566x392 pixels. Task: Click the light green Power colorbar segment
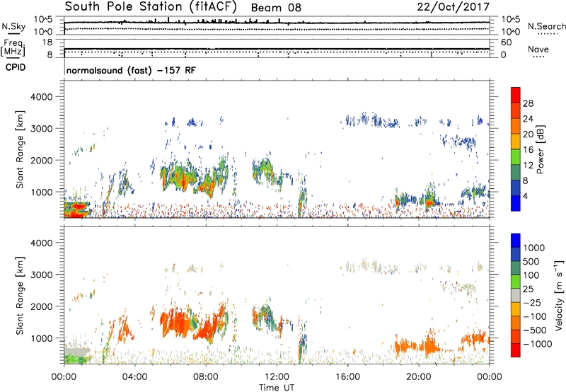516,156
